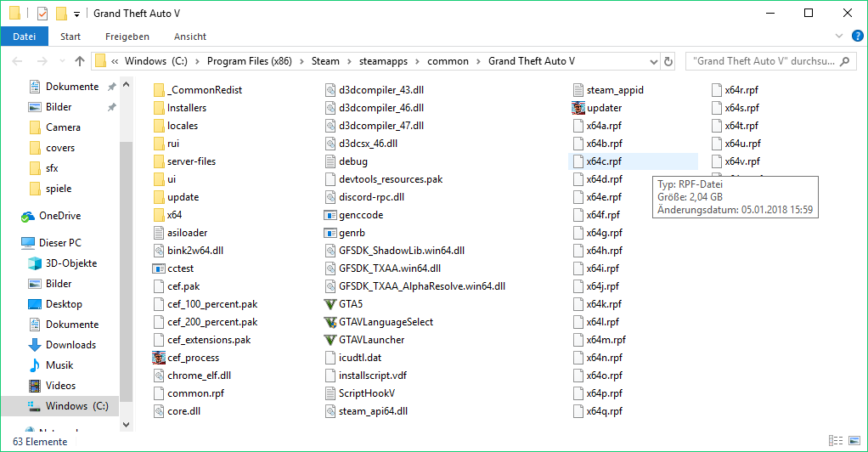This screenshot has height=452, width=868.
Task: Click the updater application icon
Action: (x=578, y=108)
